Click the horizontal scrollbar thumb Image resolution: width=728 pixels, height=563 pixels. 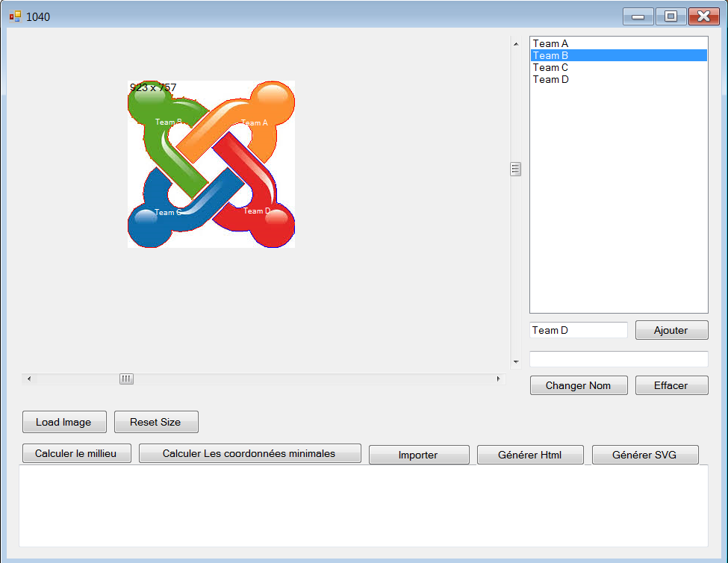pyautogui.click(x=126, y=379)
